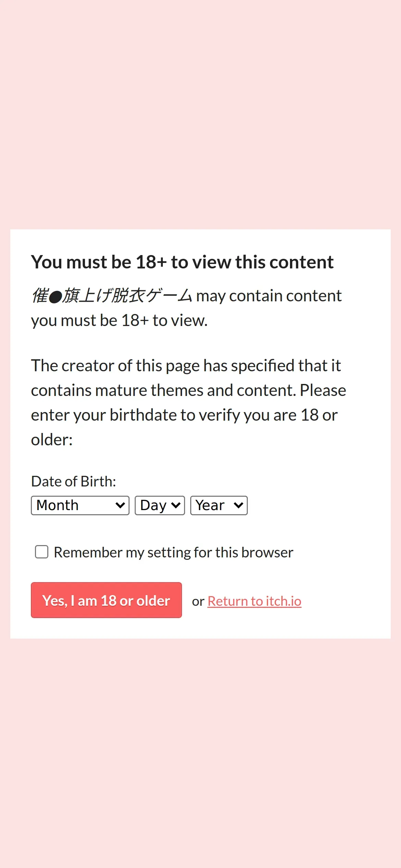Click the Month selector's chevron arrow
Viewport: 401px width, 868px height.
coord(120,505)
